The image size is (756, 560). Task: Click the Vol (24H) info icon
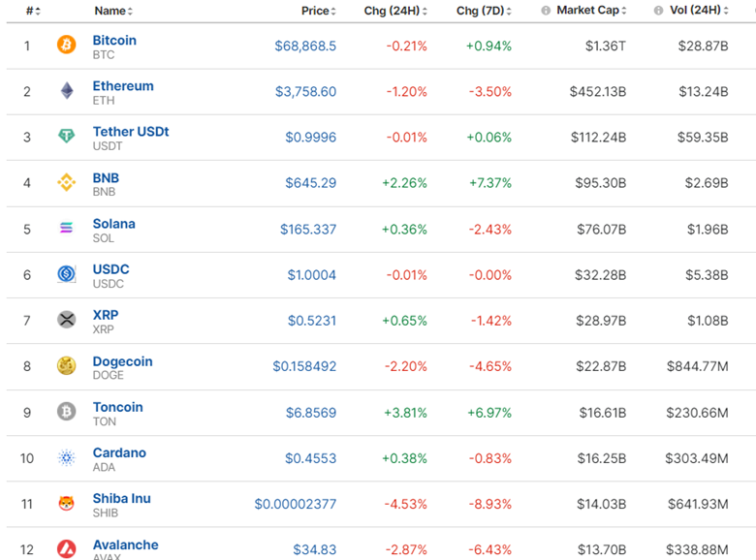658,11
